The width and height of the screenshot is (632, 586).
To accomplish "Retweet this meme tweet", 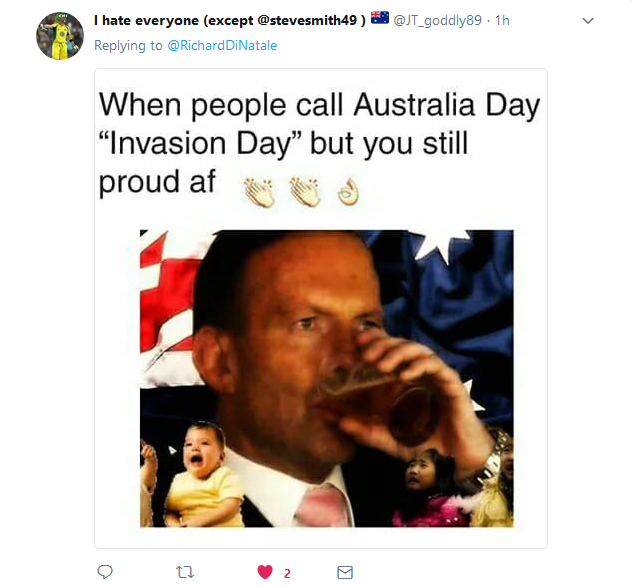I will [185, 572].
